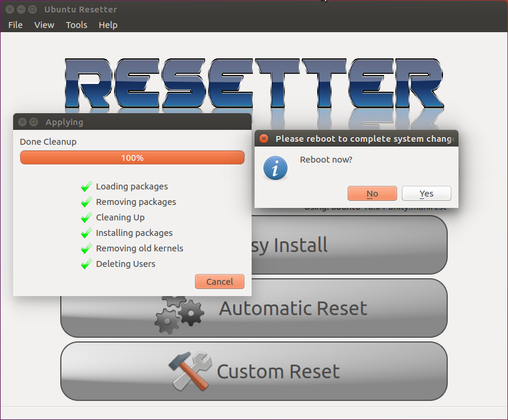Click the Reboot now? message text
This screenshot has height=420, width=508.
326,160
